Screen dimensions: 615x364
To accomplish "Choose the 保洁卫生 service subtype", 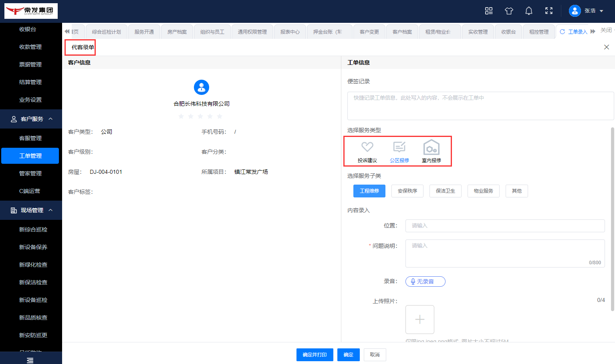I will tap(445, 191).
